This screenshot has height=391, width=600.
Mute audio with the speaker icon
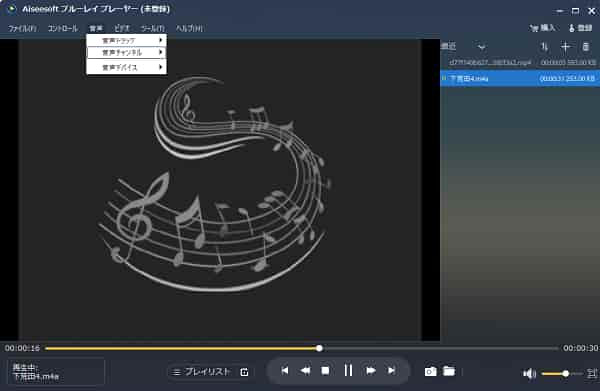(x=530, y=373)
